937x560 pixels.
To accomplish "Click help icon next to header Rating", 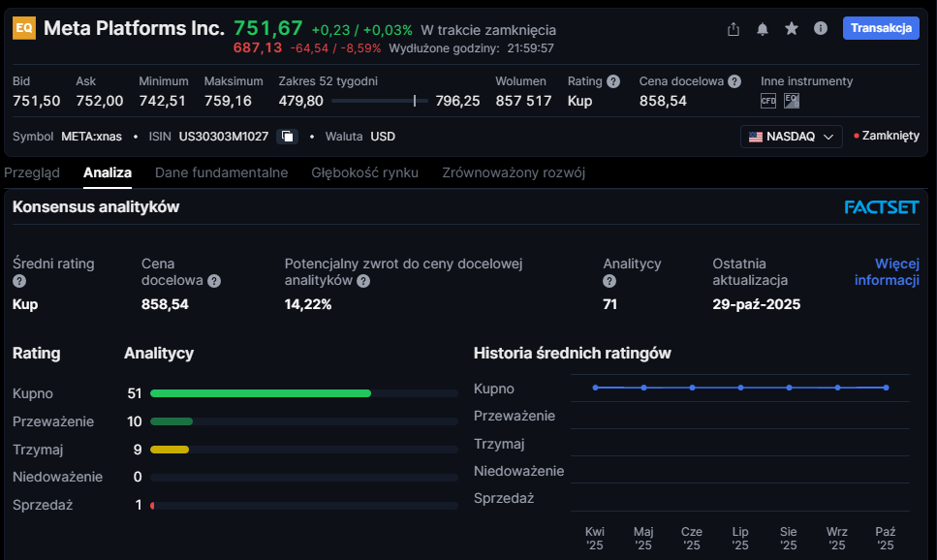I will click(x=612, y=81).
